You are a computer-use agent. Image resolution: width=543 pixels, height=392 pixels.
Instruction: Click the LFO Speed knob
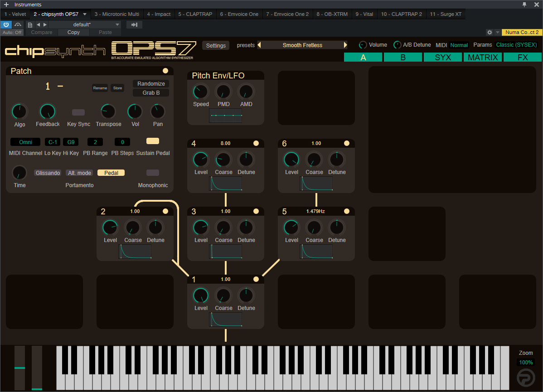pos(200,92)
